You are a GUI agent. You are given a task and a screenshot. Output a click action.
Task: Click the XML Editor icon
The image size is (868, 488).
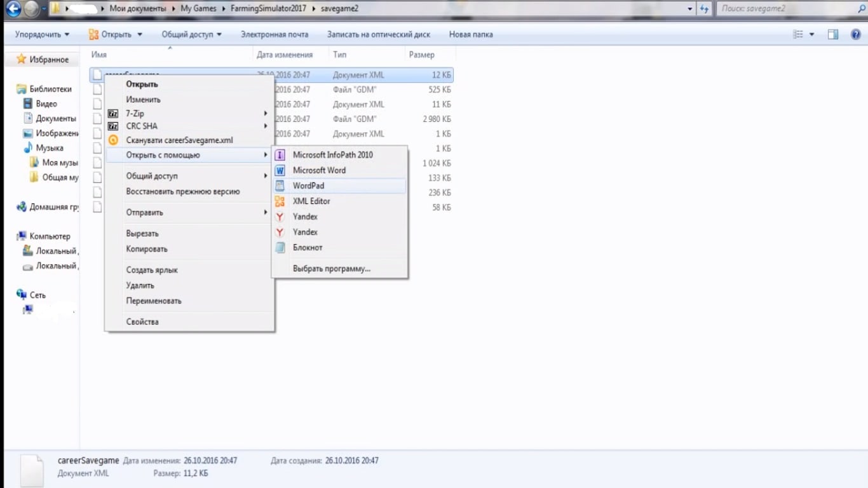coord(280,201)
